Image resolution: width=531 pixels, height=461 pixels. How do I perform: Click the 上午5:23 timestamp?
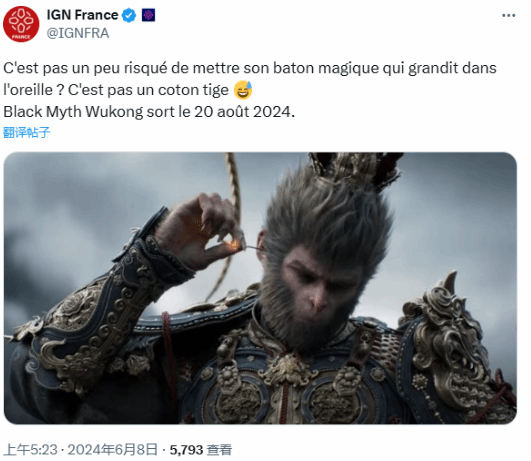[x=31, y=450]
